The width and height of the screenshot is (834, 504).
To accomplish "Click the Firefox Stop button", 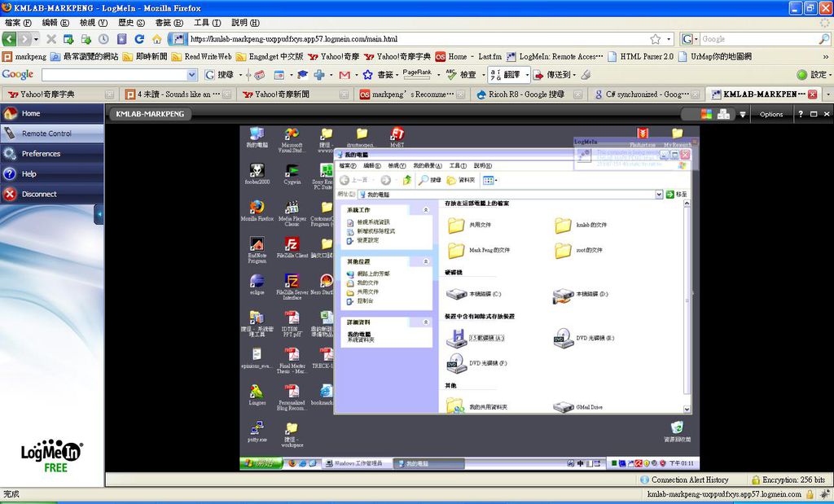I will pyautogui.click(x=51, y=39).
